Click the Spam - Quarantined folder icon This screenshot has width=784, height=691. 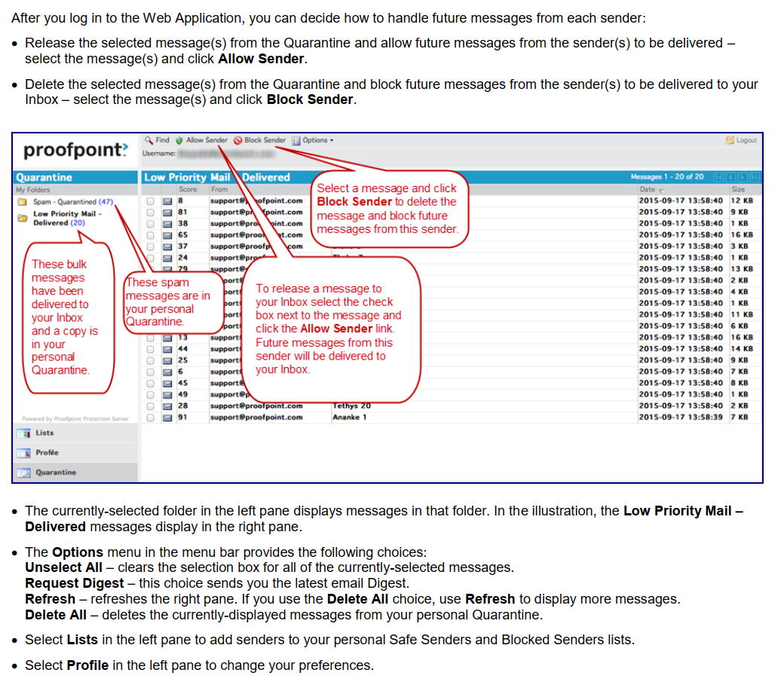point(22,202)
